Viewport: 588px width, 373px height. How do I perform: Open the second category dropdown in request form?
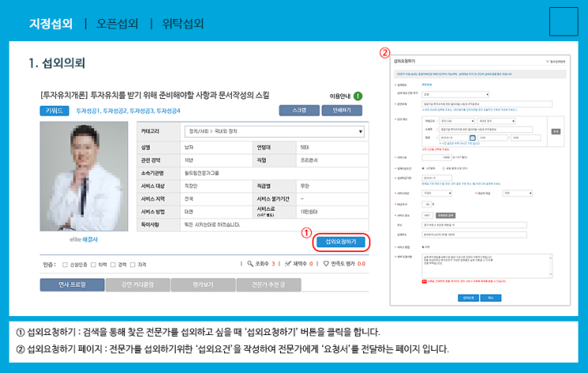click(x=496, y=121)
